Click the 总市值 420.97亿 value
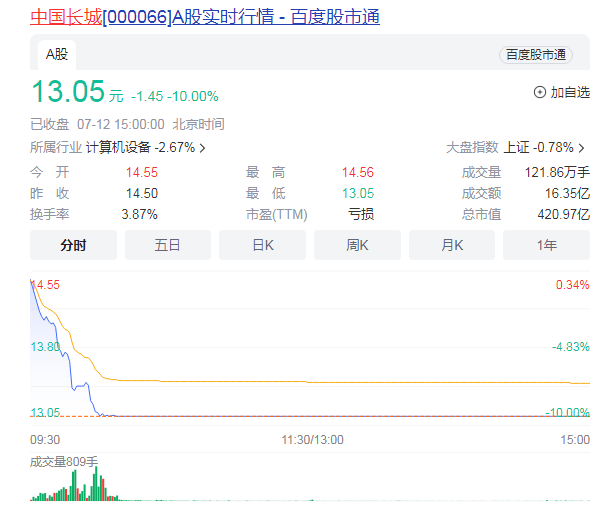 coord(566,214)
